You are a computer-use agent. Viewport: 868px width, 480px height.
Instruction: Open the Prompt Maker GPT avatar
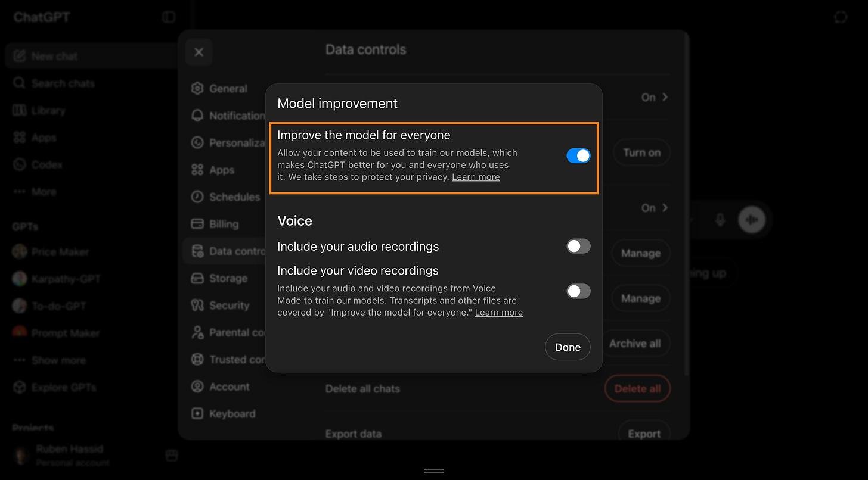pos(20,333)
